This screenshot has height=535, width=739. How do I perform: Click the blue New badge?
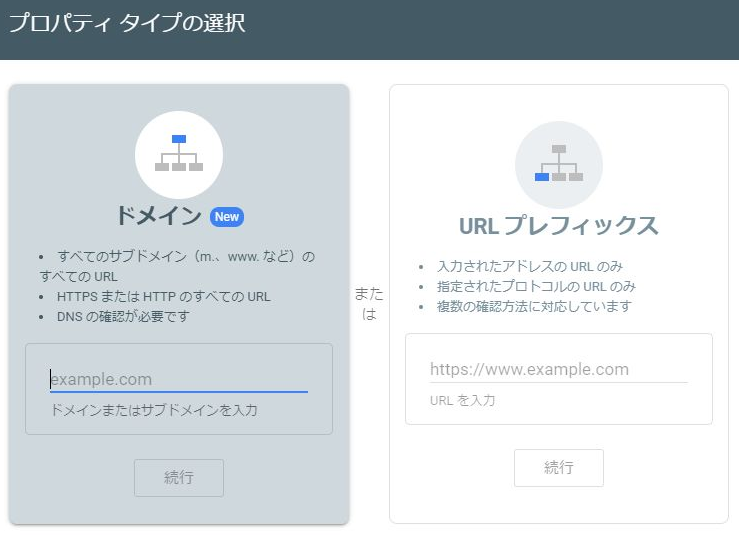(227, 217)
